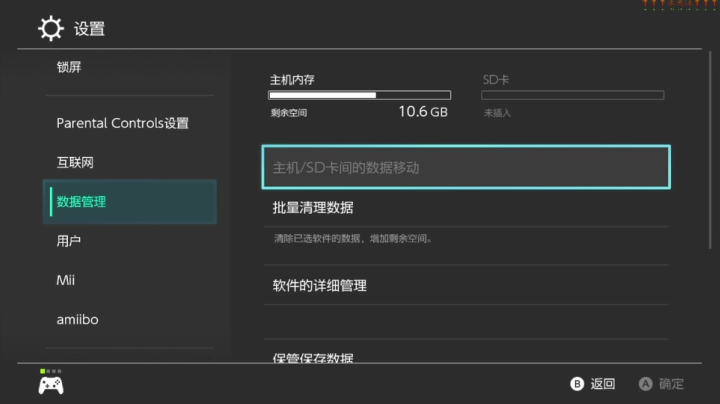This screenshot has width=720, height=404.
Task: Select 数据管理 in the sidebar
Action: pos(130,202)
